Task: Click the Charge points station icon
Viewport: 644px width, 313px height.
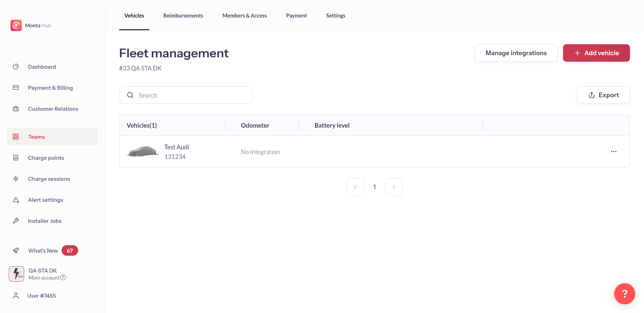Action: tap(16, 158)
